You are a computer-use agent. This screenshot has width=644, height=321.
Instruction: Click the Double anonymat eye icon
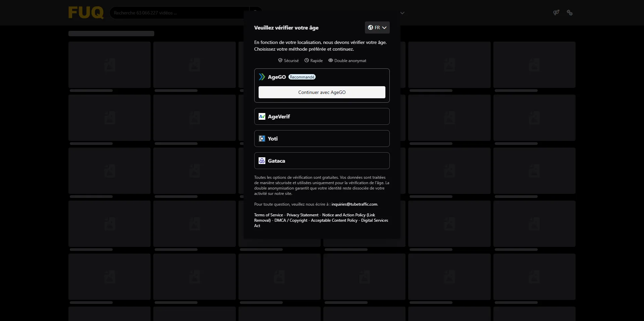[330, 60]
